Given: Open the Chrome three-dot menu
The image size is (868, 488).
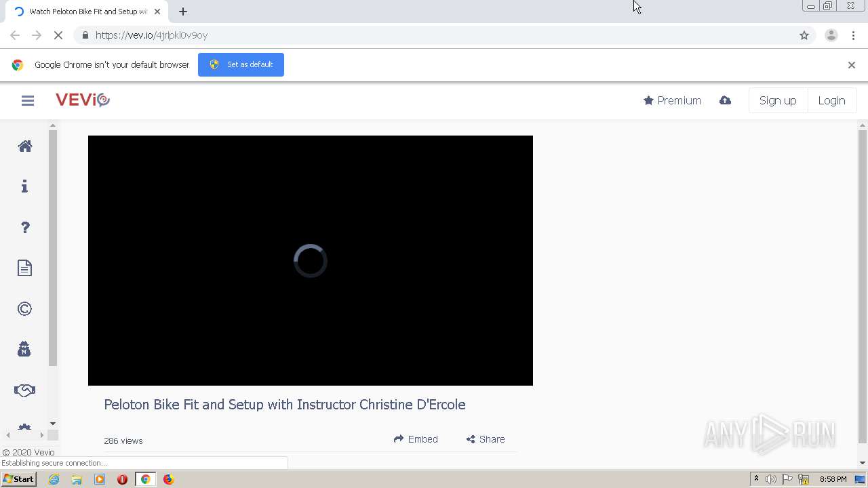Looking at the screenshot, I should [x=854, y=35].
